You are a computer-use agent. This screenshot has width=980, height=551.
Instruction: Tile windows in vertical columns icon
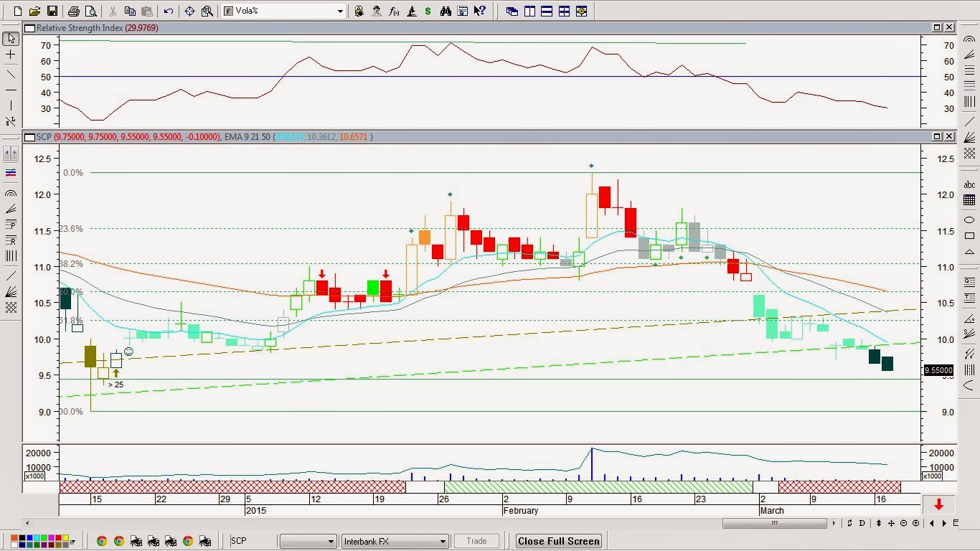point(529,11)
